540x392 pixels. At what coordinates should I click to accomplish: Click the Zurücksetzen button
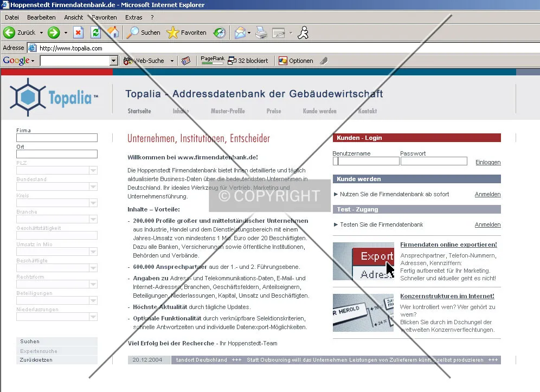pyautogui.click(x=57, y=360)
